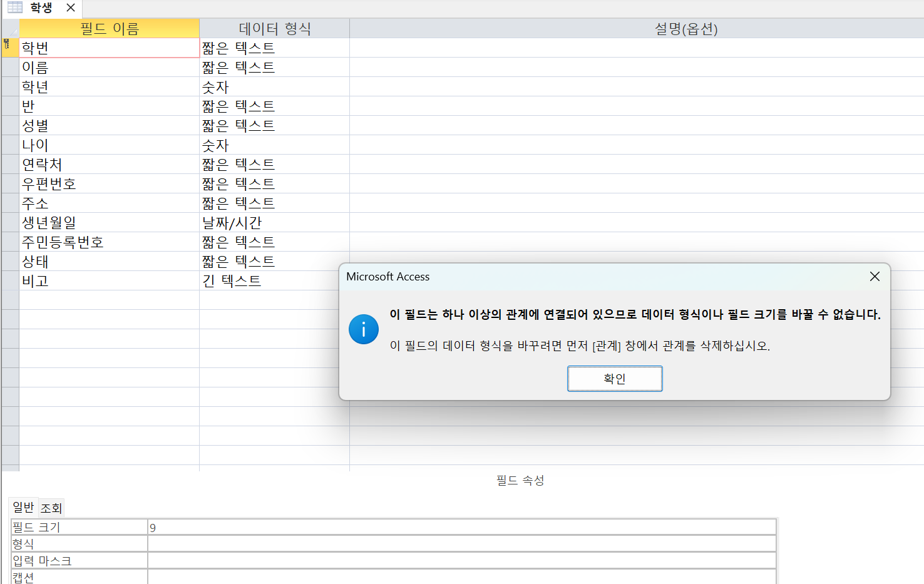Click the primary key icon beside 학번
This screenshot has height=584, width=924.
[7, 44]
